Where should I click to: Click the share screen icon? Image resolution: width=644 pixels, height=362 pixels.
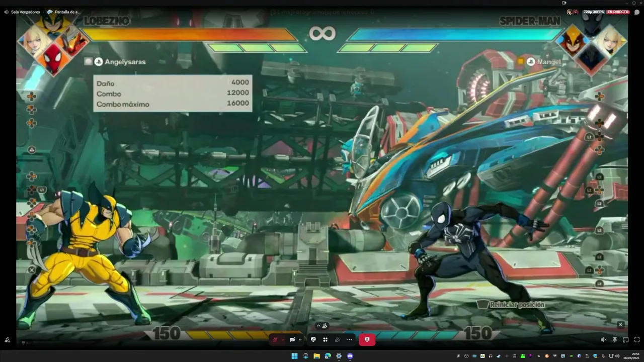pos(313,340)
